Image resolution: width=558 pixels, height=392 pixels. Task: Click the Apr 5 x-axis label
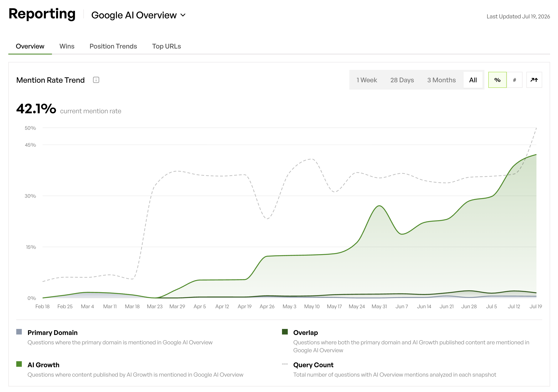[199, 307]
